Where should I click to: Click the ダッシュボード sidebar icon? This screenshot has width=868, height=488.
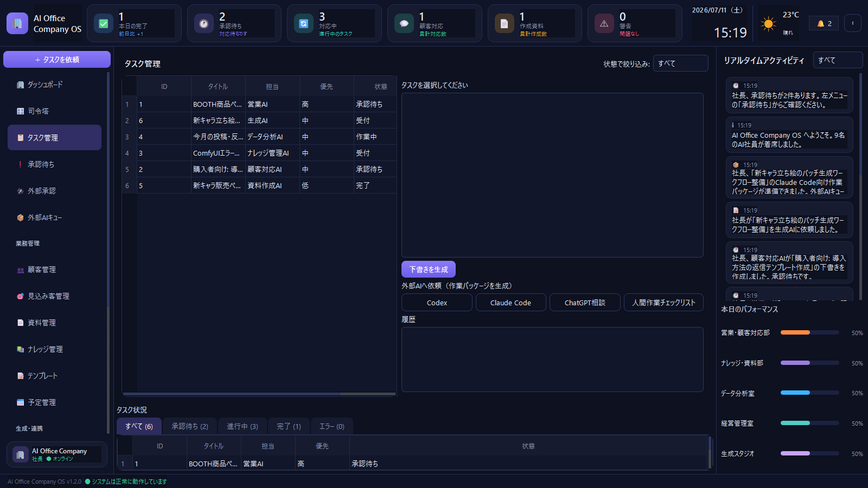point(20,85)
